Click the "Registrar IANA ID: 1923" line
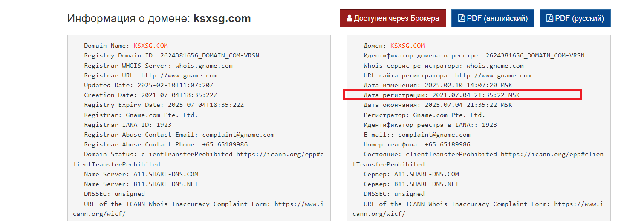Image resolution: width=644 pixels, height=221 pixels. tap(128, 125)
